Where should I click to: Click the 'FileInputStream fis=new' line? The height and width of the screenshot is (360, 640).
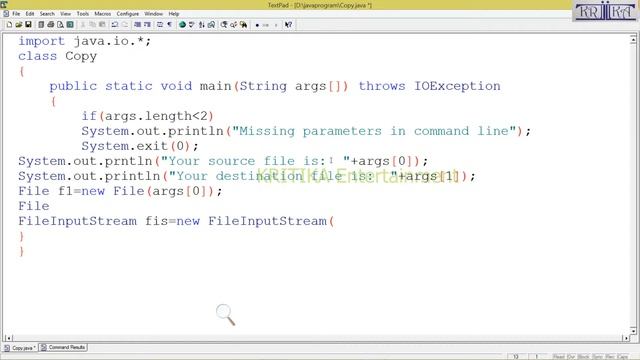[x=176, y=221]
